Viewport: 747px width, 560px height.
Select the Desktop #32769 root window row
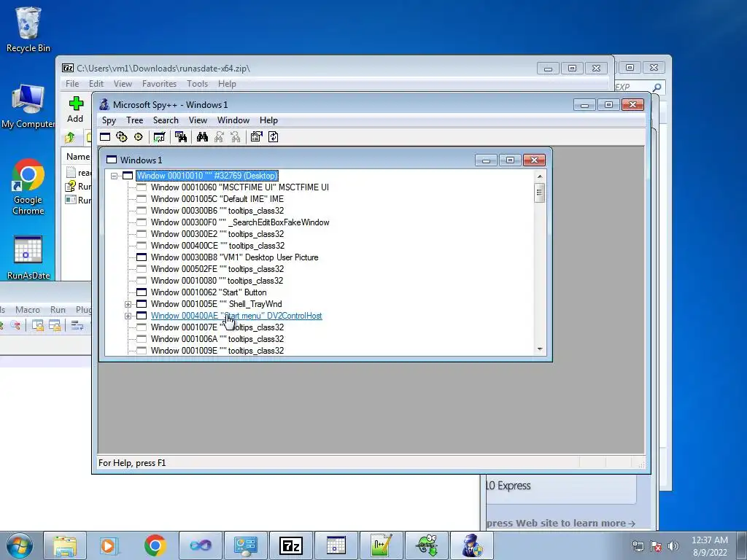click(x=206, y=176)
